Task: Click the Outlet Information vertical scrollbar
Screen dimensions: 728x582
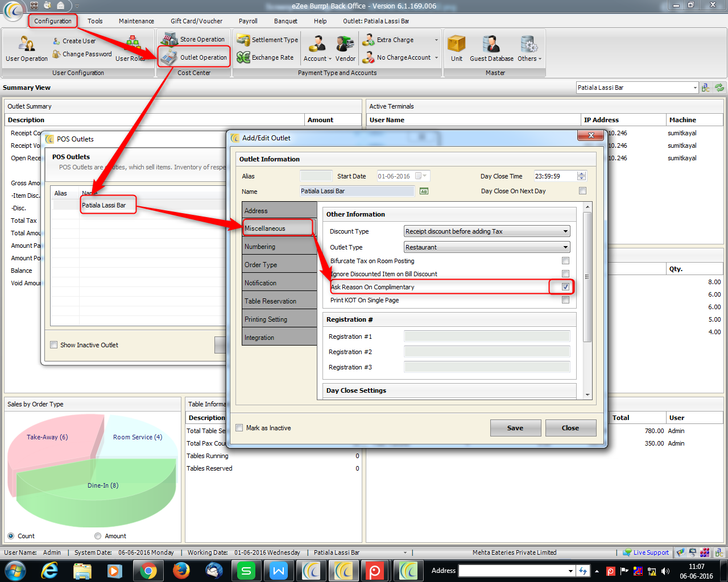Action: [588, 277]
